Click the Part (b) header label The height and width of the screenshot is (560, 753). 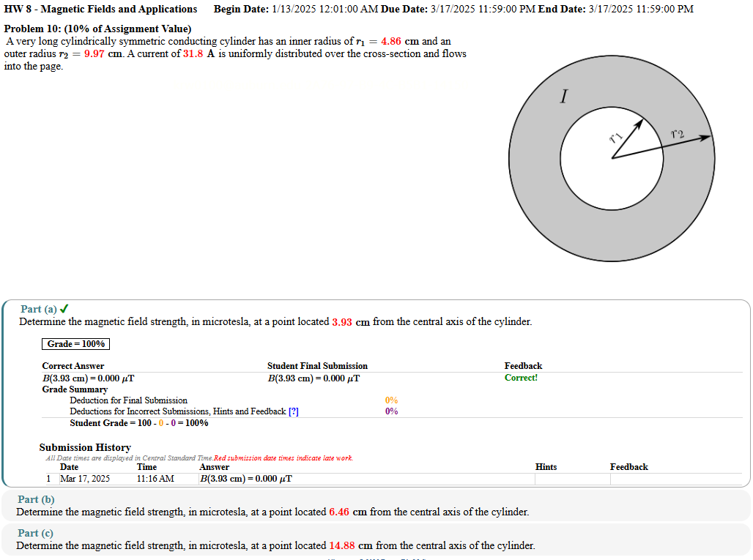pos(37,499)
